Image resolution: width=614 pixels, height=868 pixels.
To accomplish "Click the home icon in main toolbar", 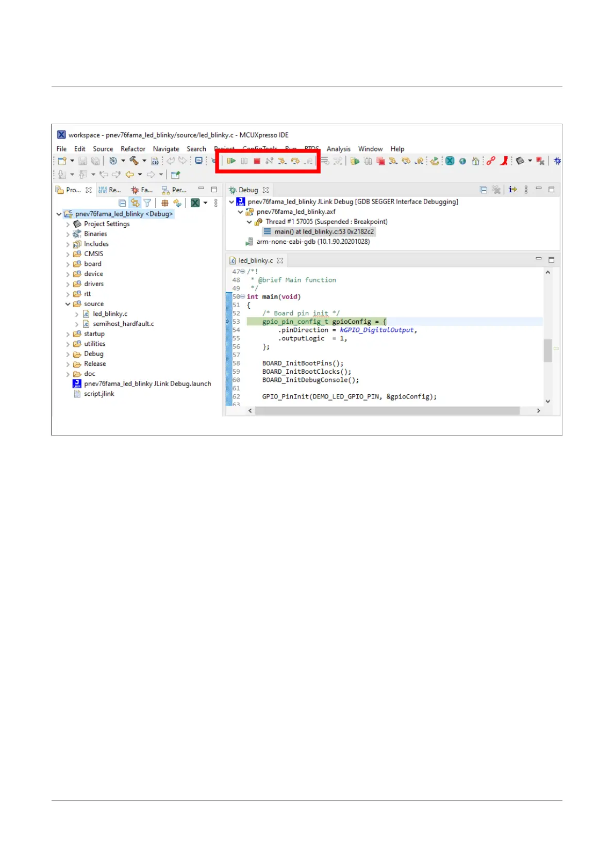I will pos(475,161).
